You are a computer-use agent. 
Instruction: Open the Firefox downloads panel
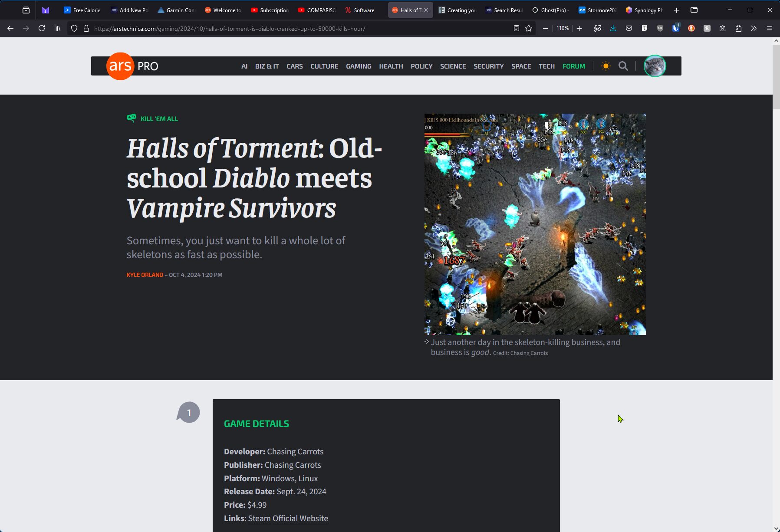(x=613, y=28)
